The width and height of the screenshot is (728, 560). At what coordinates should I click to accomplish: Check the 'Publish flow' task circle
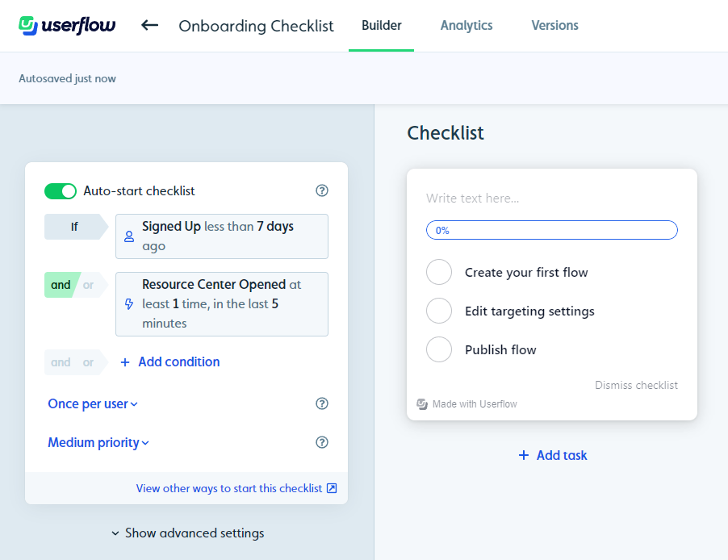click(x=439, y=349)
